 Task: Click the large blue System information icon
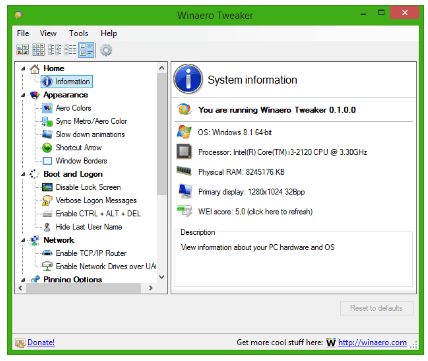(x=188, y=79)
